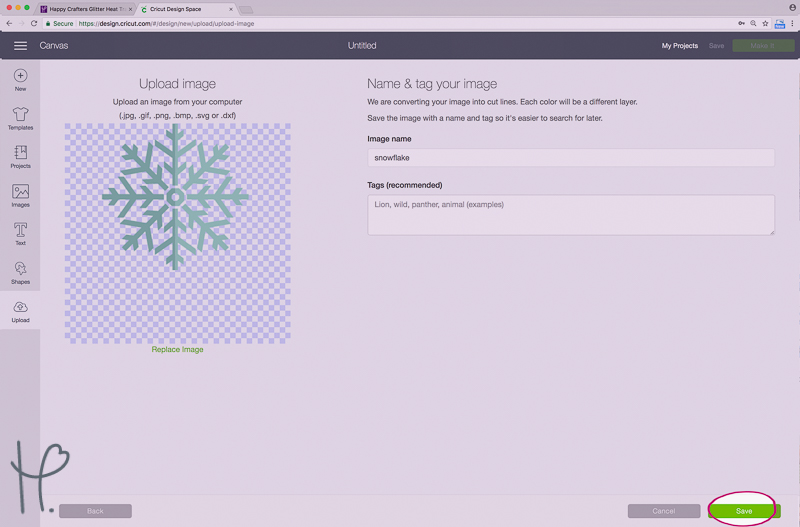The height and width of the screenshot is (527, 800).
Task: Click the zoom magnifier icon in address bar
Action: 753,23
